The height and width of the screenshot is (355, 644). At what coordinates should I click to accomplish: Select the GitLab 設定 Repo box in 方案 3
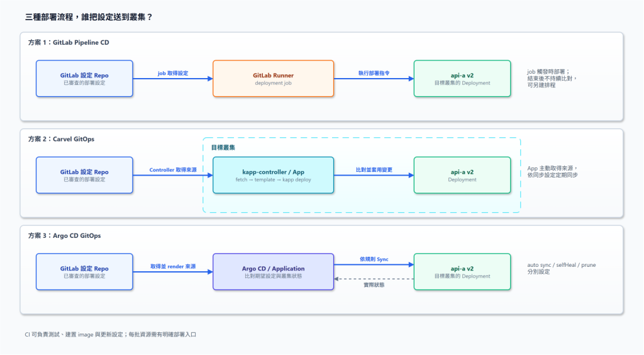tap(84, 271)
